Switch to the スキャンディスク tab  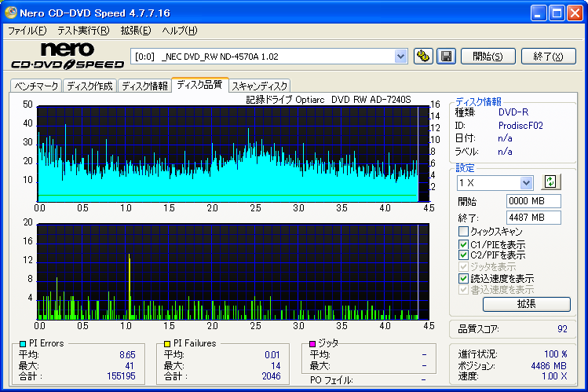(260, 86)
